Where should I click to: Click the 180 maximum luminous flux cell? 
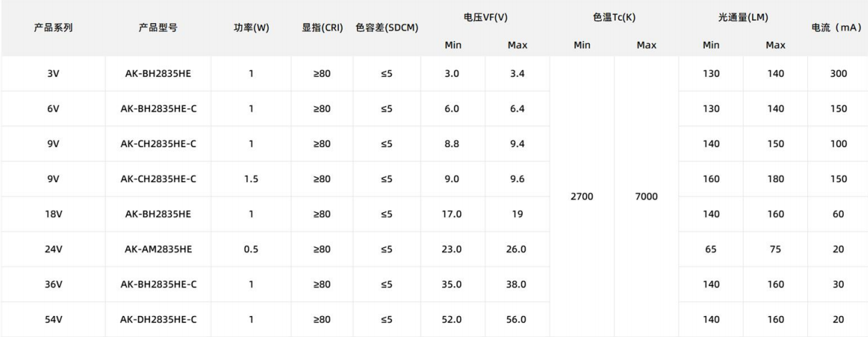tap(775, 179)
